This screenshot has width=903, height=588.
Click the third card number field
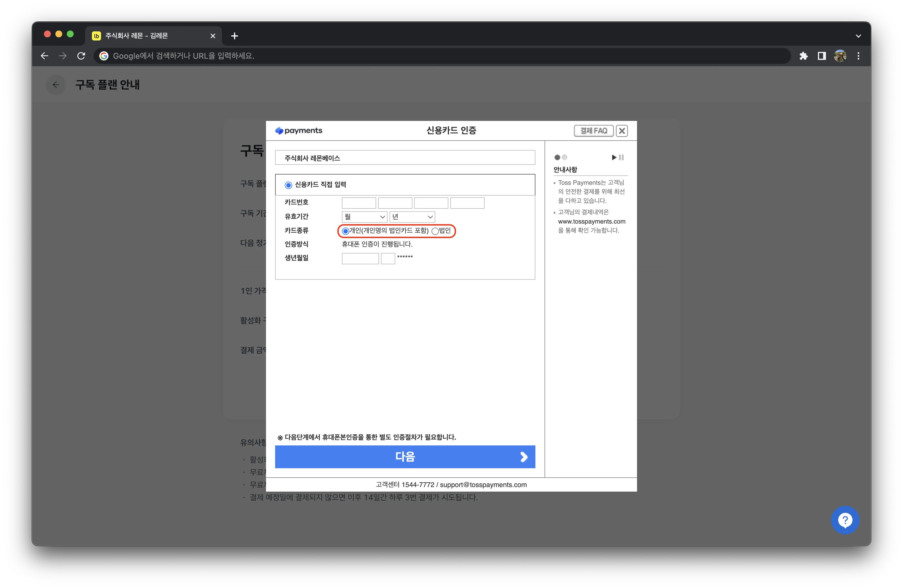431,203
